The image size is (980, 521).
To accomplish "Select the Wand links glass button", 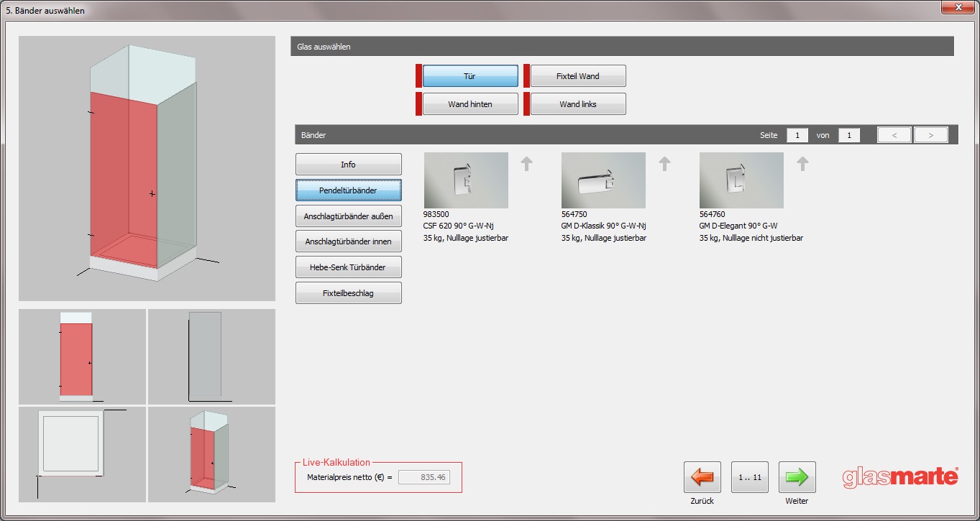I will click(577, 104).
